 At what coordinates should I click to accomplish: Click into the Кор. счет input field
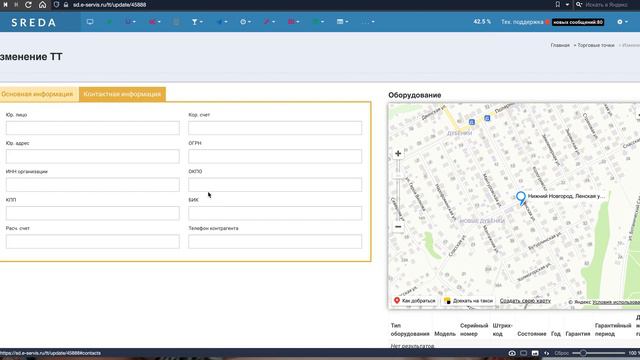tap(275, 128)
